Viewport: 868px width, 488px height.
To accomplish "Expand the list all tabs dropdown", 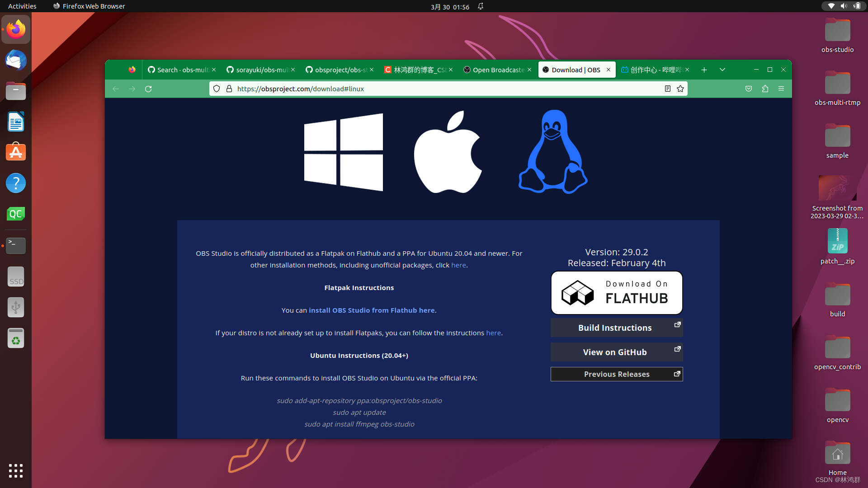I will tap(722, 70).
